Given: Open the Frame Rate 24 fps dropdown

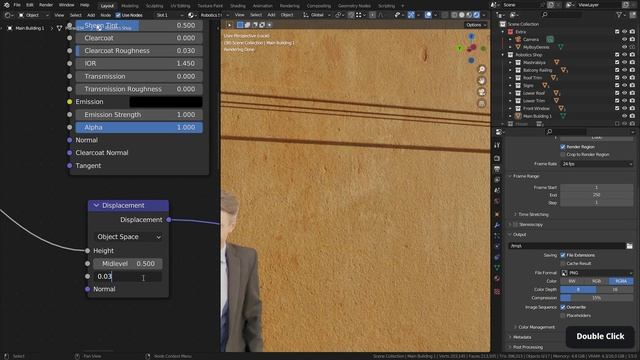Looking at the screenshot, I should point(597,164).
